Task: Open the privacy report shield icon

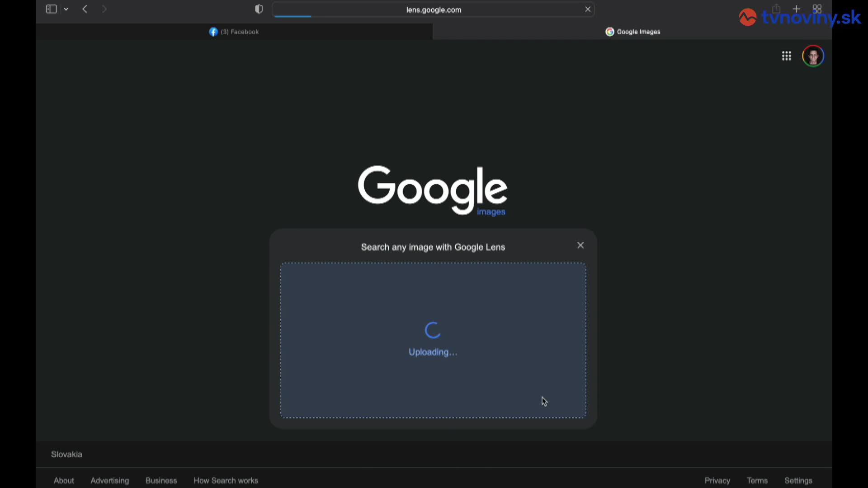Action: click(x=259, y=9)
